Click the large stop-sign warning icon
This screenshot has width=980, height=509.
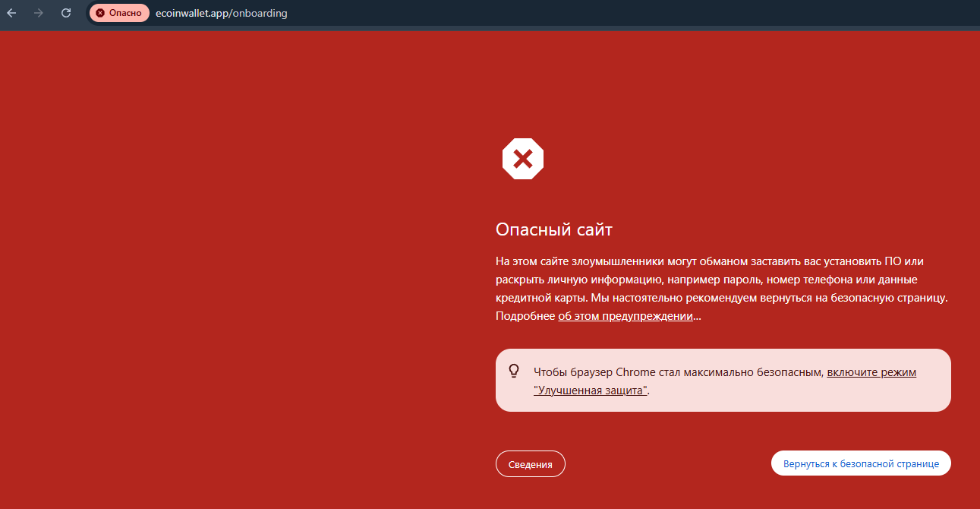pos(522,159)
